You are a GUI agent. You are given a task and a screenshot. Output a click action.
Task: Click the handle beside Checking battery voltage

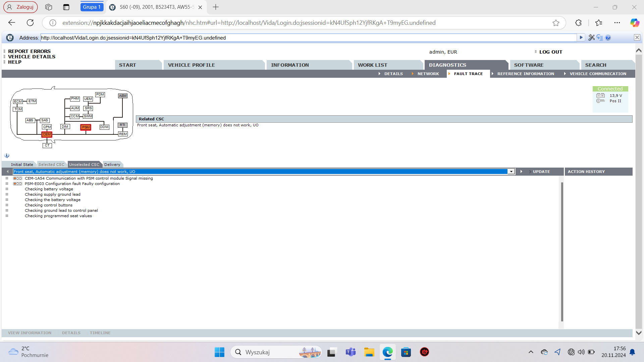tap(7, 189)
